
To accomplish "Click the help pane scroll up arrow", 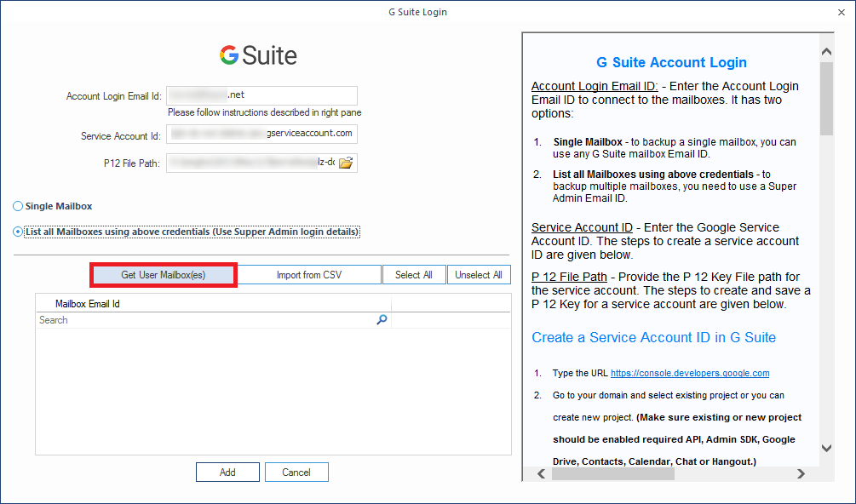I will pos(826,52).
